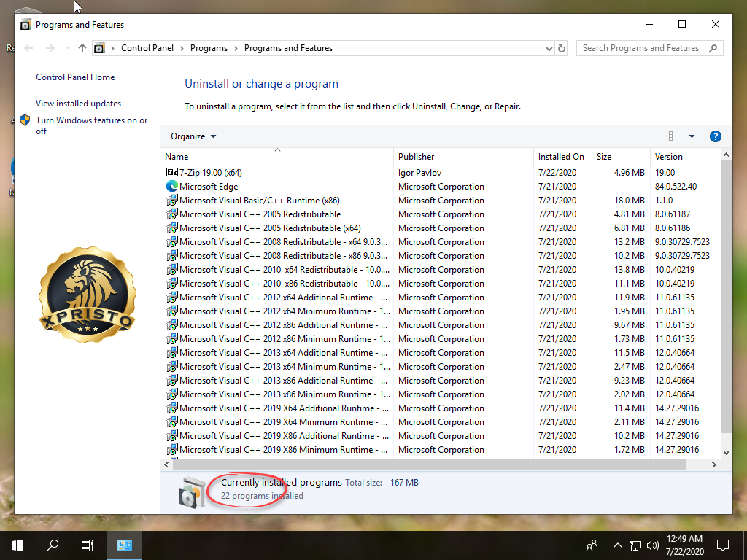747x560 pixels.
Task: Click the Microsoft Edge icon in list
Action: [x=172, y=186]
